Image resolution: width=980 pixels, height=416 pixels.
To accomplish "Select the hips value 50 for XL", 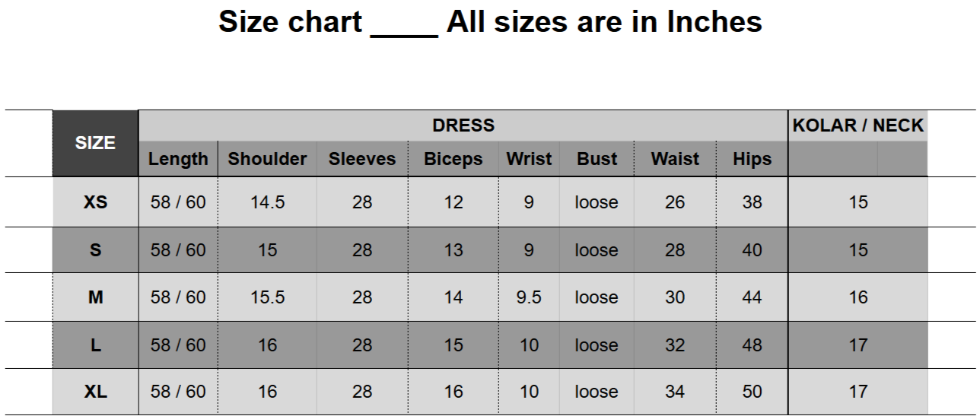I will click(x=752, y=392).
